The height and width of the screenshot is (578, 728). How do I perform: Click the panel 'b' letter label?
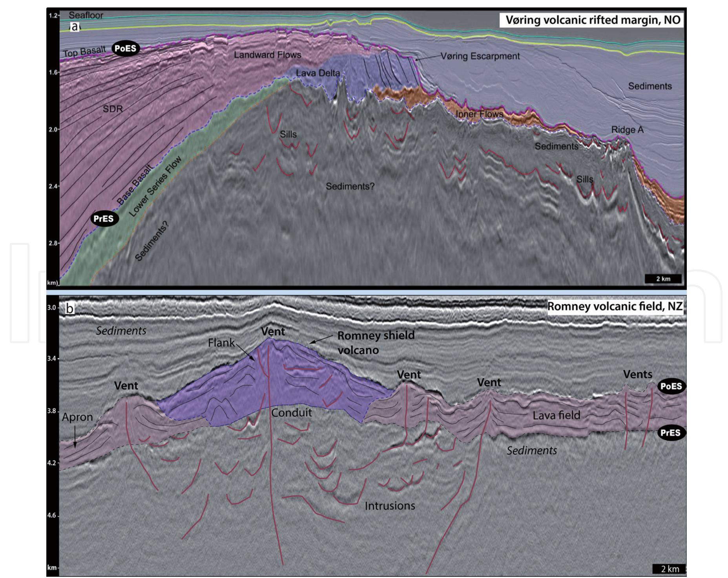(69, 309)
